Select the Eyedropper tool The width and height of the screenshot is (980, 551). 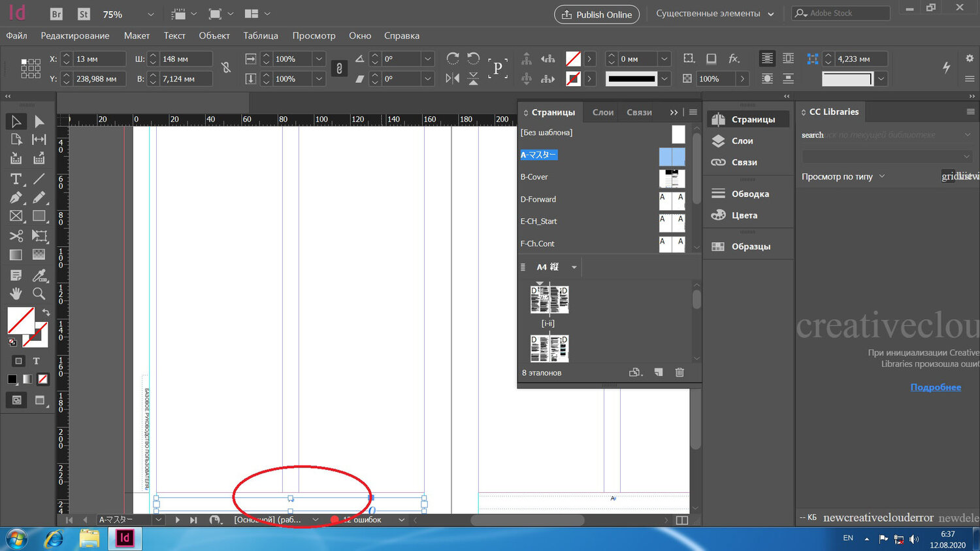[x=39, y=275]
